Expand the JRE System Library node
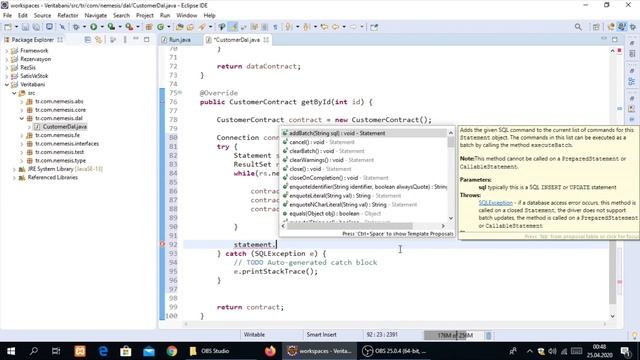This screenshot has height=360, width=640. pyautogui.click(x=14, y=169)
